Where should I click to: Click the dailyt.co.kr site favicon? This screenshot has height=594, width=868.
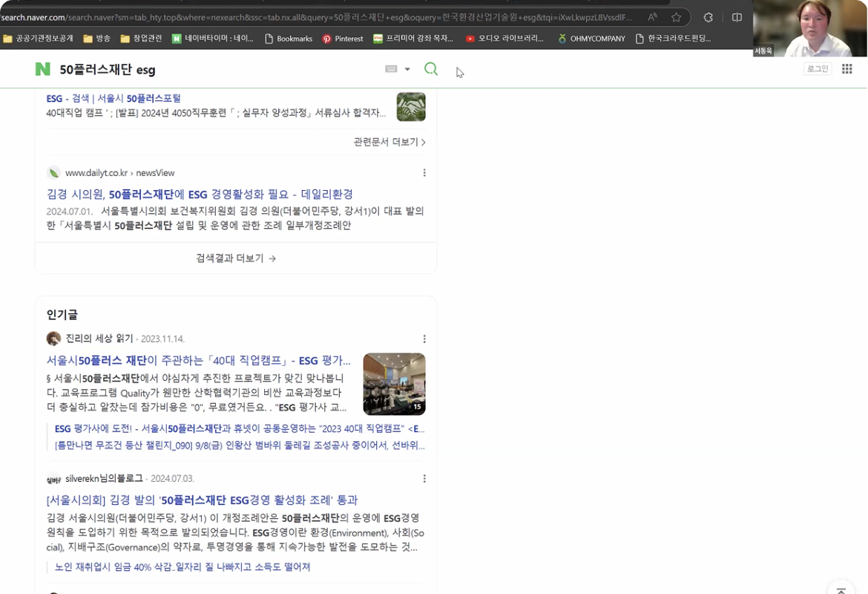[53, 173]
